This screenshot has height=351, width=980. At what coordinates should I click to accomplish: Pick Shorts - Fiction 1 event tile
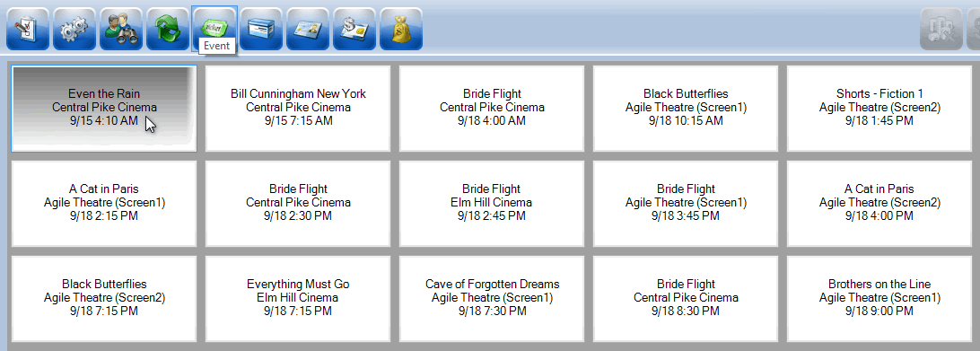879,109
